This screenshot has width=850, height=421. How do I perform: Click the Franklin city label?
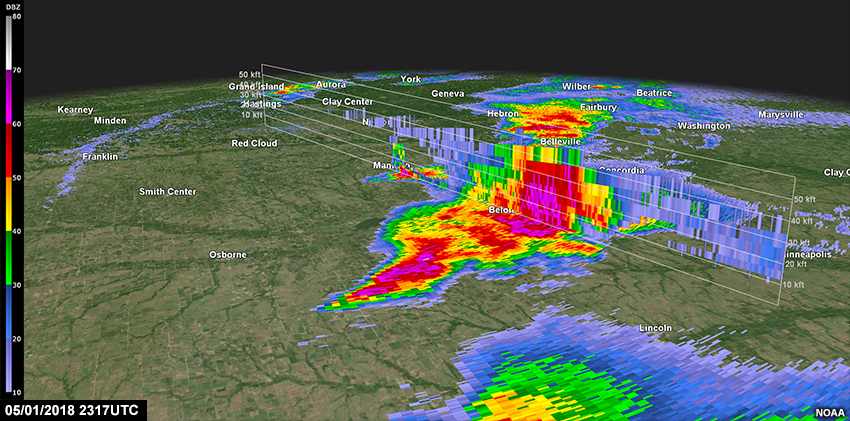(100, 157)
